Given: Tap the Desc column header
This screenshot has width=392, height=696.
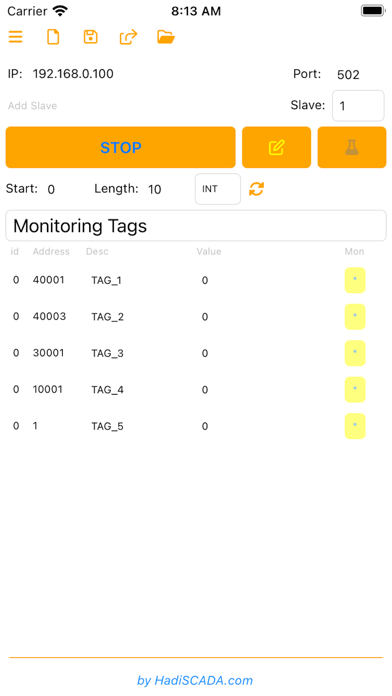Looking at the screenshot, I should (97, 251).
